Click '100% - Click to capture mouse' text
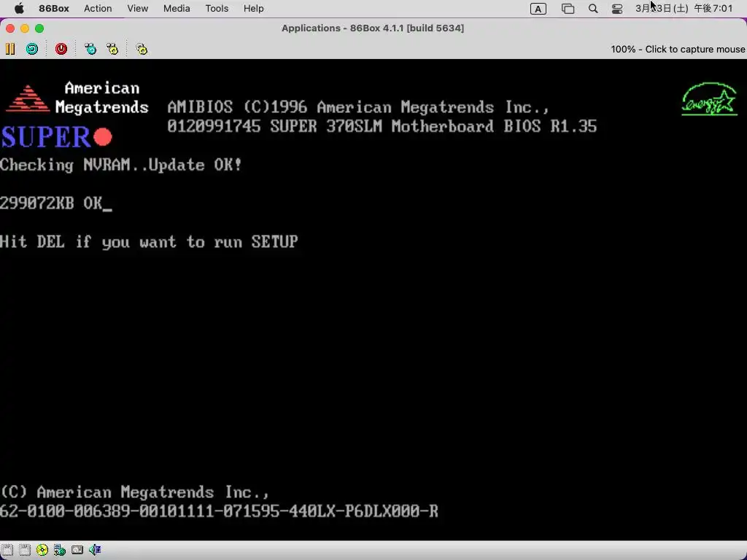This screenshot has width=747, height=560. click(678, 50)
